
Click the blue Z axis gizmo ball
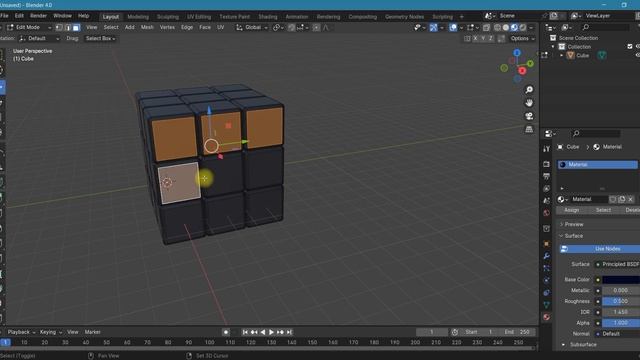(x=517, y=53)
